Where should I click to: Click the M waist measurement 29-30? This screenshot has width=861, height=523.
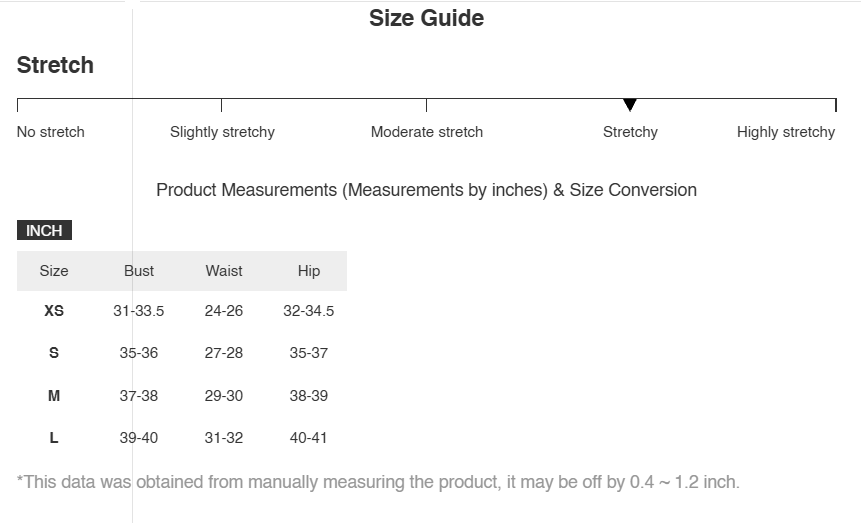(224, 396)
